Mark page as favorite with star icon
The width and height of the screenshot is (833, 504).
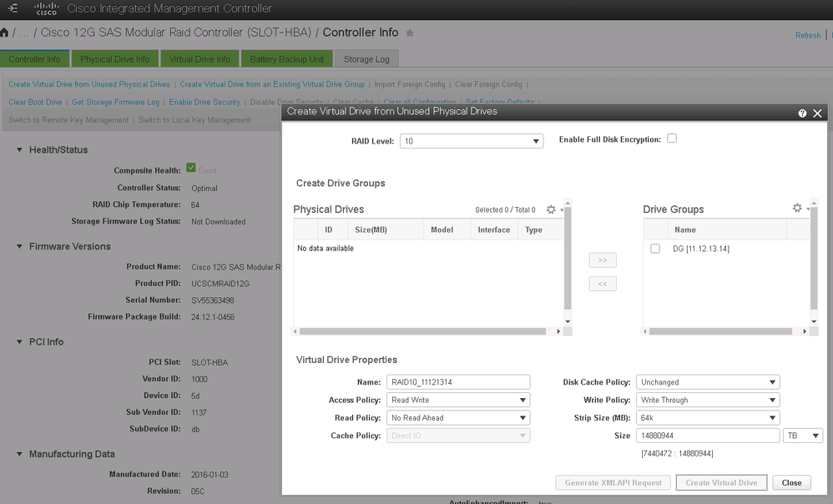410,33
